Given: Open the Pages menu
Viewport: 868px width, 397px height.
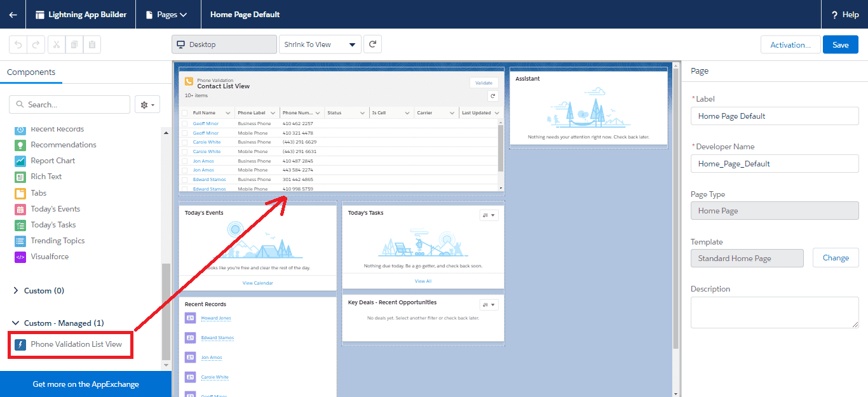Looking at the screenshot, I should pos(168,15).
